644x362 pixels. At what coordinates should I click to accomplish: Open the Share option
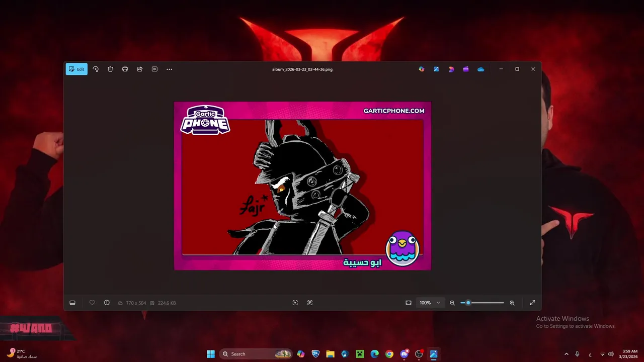click(x=140, y=69)
